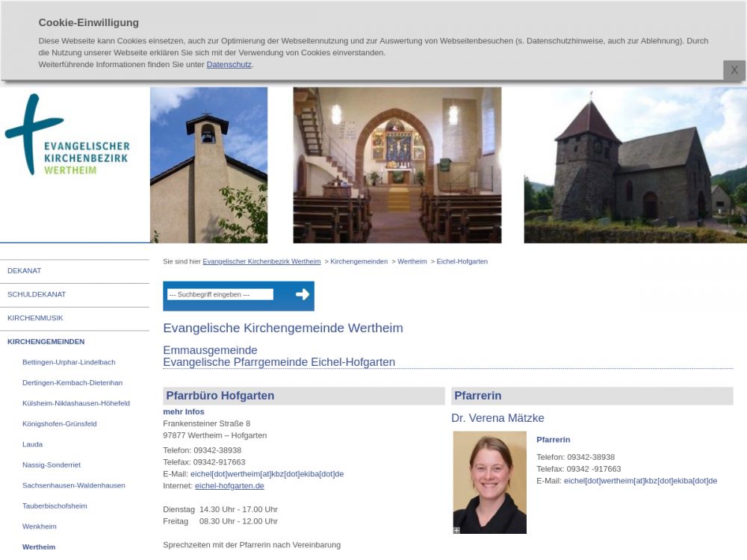Submit search with the white arrow button

(302, 295)
